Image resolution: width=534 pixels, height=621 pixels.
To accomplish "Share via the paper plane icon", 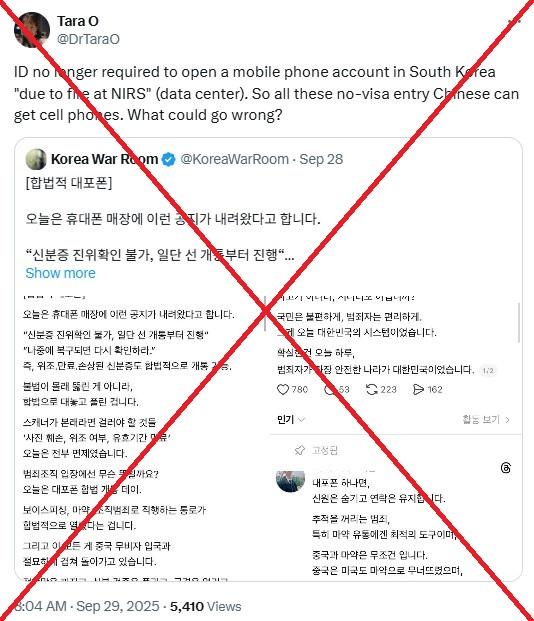I will tap(418, 390).
